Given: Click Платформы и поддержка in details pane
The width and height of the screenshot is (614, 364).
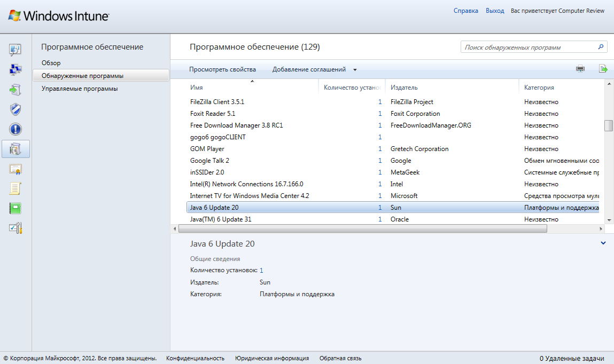Looking at the screenshot, I should tap(297, 294).
